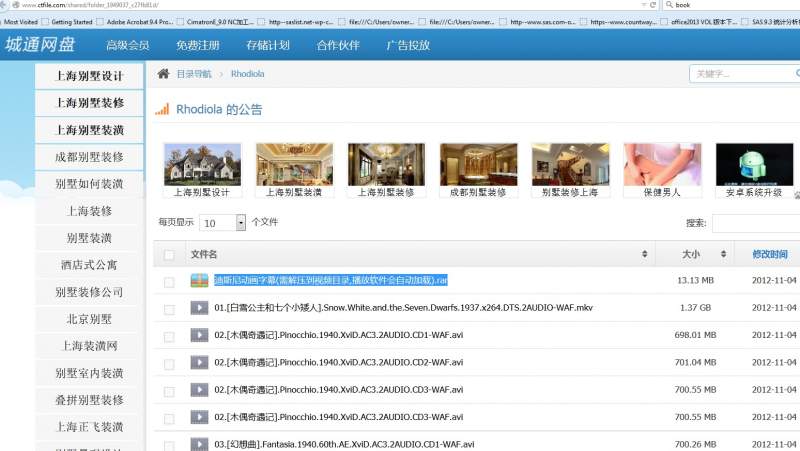Open Pinocchio.1940 CD2-WAF.avi link
The image size is (800, 451).
point(339,362)
